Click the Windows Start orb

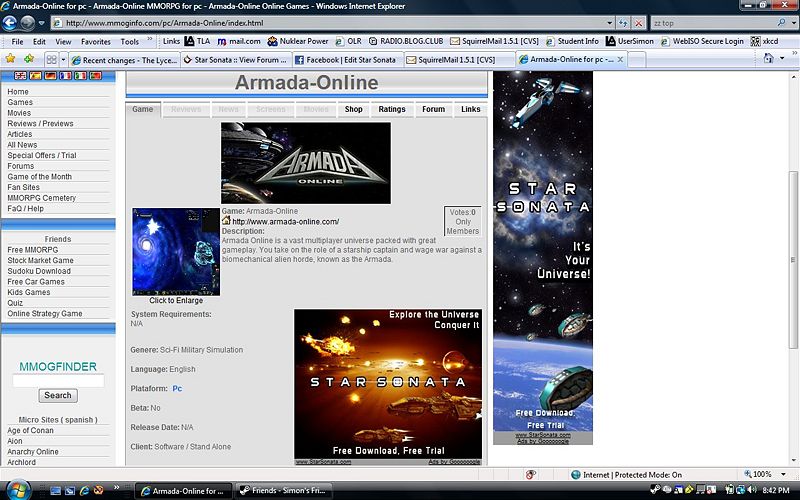(x=17, y=490)
